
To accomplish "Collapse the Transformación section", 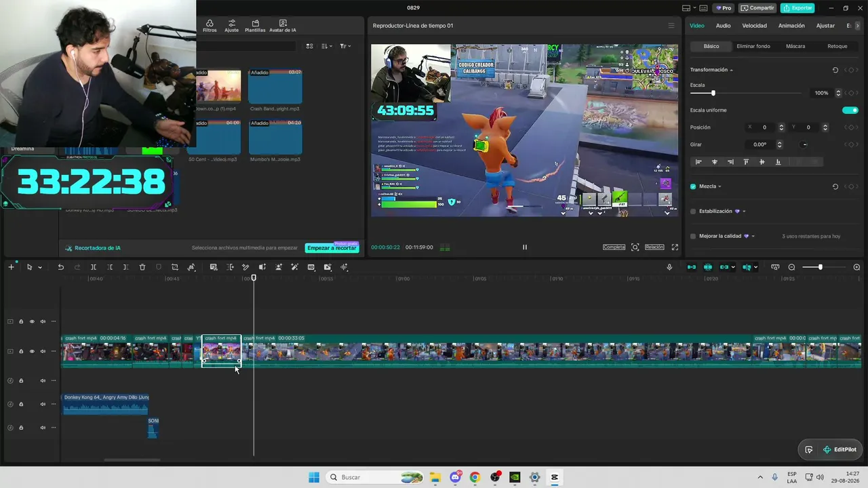I will coord(731,70).
